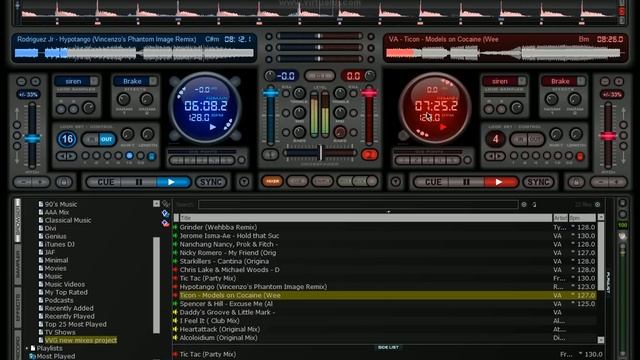Toggle the left deck loop OUT button
The height and width of the screenshot is (360, 640).
107,140
